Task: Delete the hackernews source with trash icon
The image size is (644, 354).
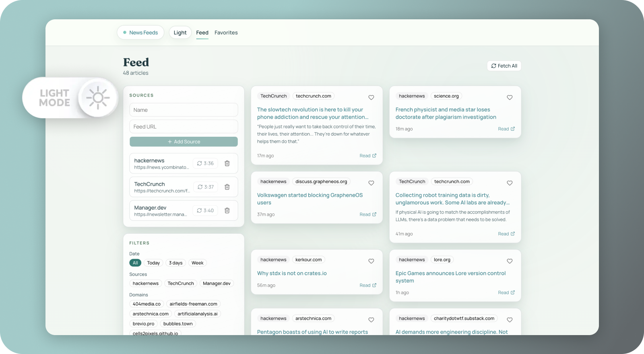Action: pyautogui.click(x=227, y=163)
